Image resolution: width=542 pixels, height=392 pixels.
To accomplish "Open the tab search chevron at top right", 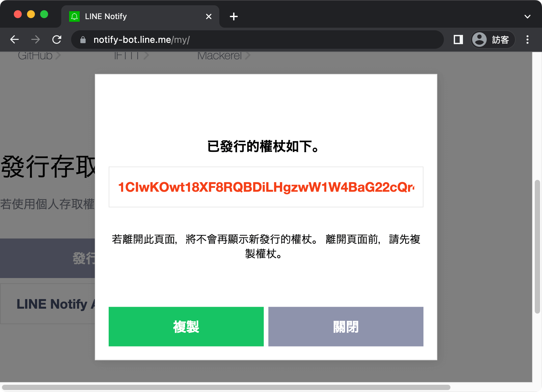I will [528, 16].
